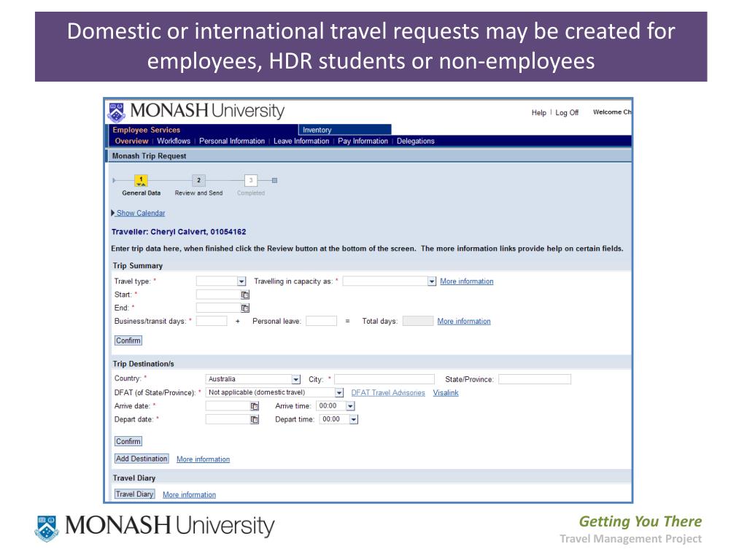The height and width of the screenshot is (560, 747).
Task: Open the Pay Information menu item
Action: [x=363, y=141]
